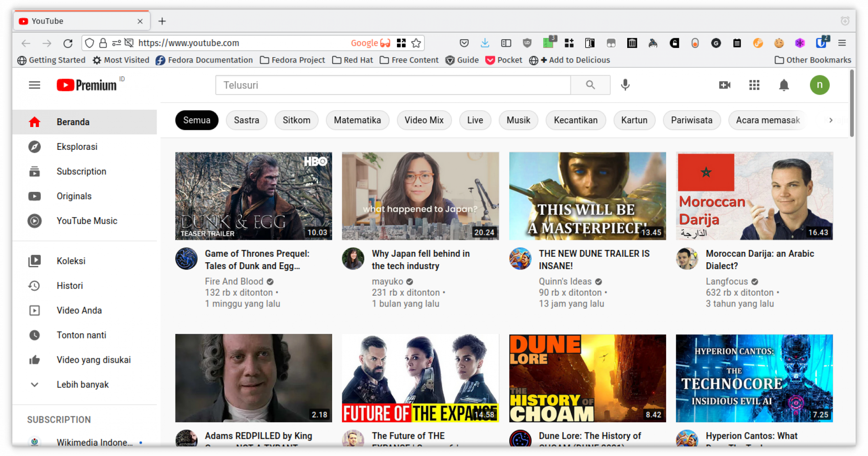Select the Matematika filter chip
Image resolution: width=868 pixels, height=456 pixels.
357,120
